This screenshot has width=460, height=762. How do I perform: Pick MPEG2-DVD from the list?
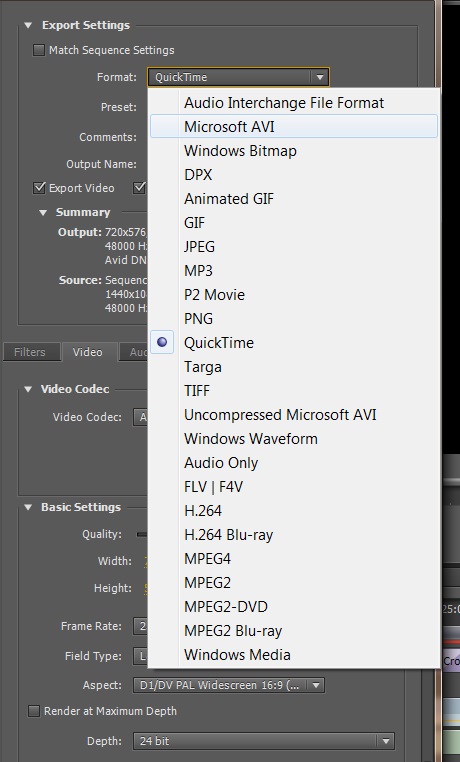(294, 606)
